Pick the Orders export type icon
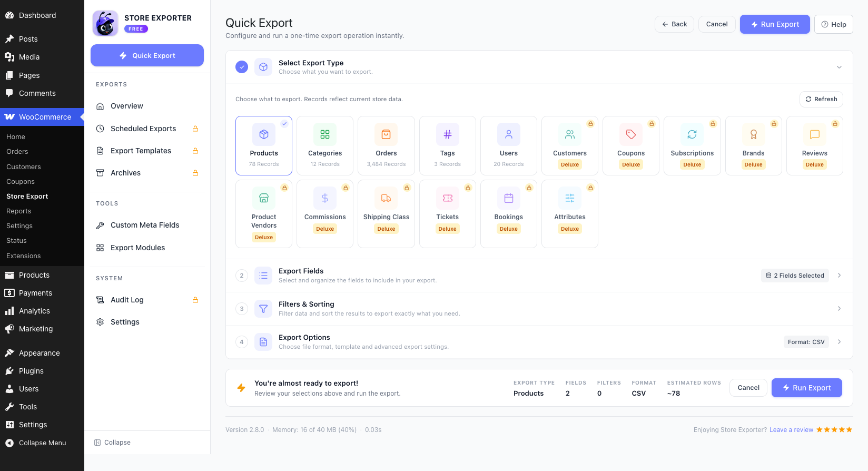 coord(386,134)
